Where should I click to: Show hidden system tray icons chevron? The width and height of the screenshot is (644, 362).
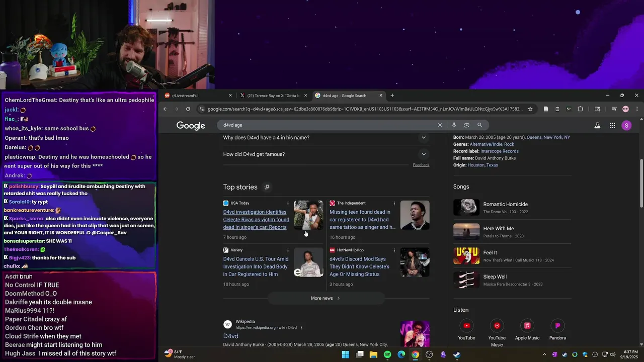click(x=544, y=354)
